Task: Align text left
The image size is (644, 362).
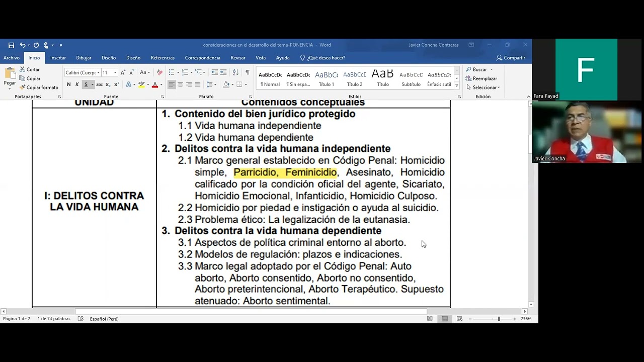Action: click(x=172, y=84)
